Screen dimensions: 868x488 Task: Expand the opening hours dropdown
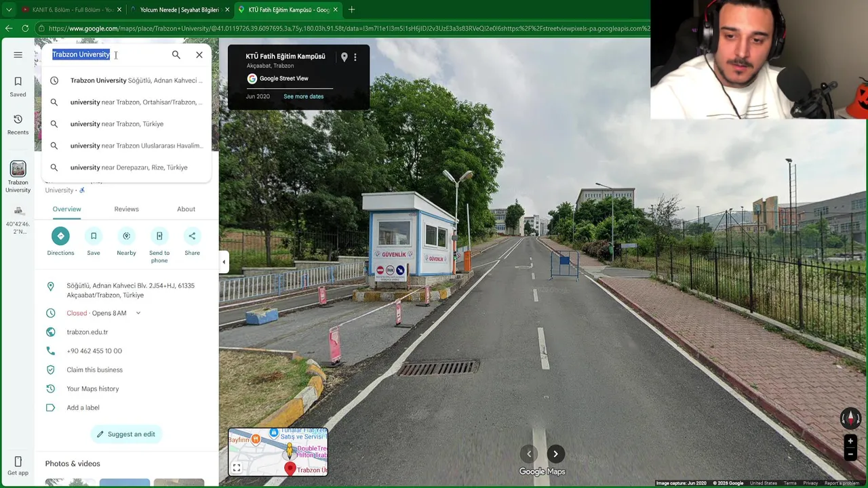[138, 313]
